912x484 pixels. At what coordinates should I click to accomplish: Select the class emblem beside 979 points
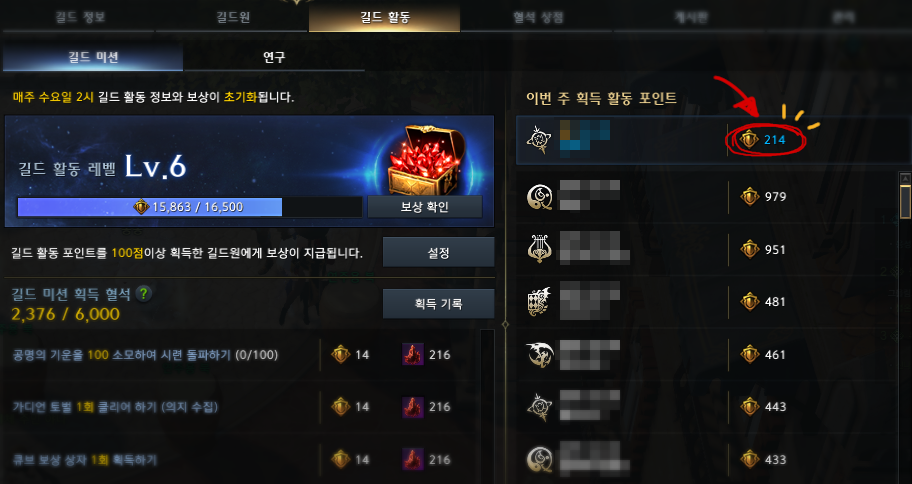tap(539, 197)
